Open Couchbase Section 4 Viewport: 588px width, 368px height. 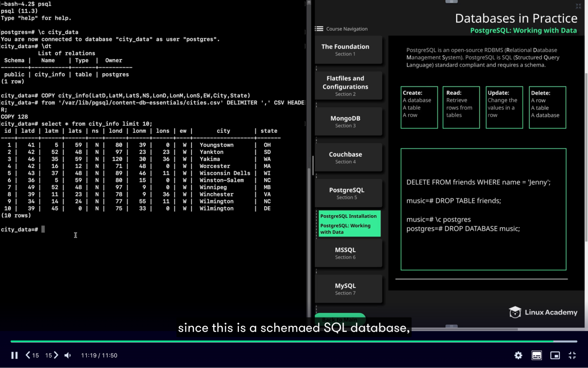(348, 157)
